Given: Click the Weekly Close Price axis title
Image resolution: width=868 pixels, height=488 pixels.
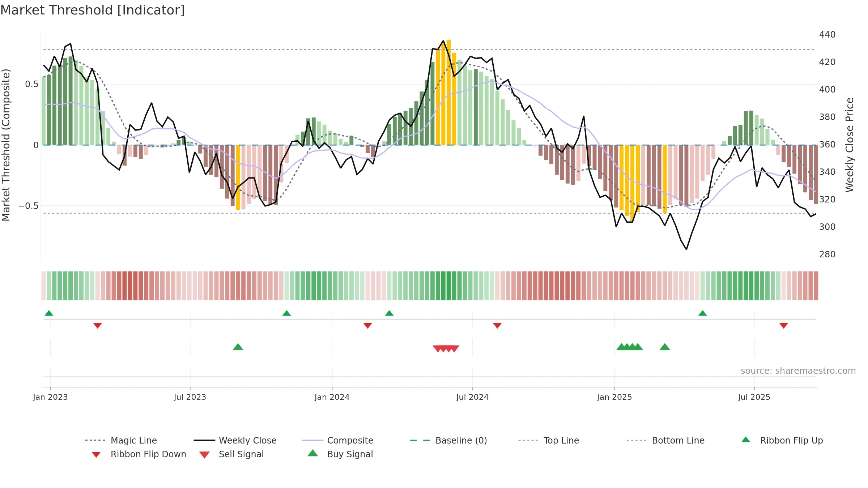Looking at the screenshot, I should click(x=850, y=145).
